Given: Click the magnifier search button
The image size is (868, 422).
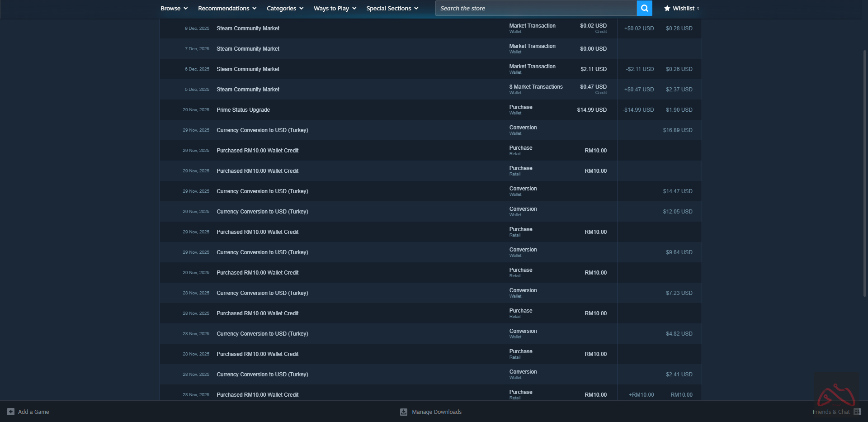Looking at the screenshot, I should (644, 8).
